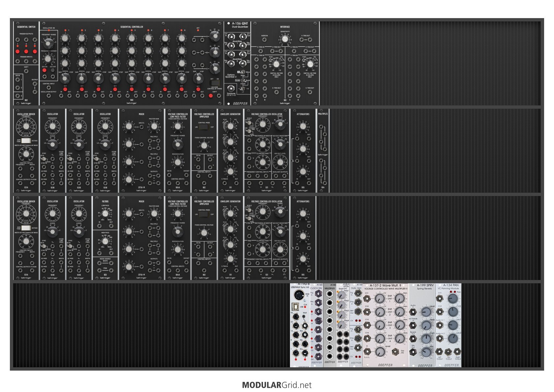
Task: Hit the black OSC OFF button
Action: (x=53, y=70)
